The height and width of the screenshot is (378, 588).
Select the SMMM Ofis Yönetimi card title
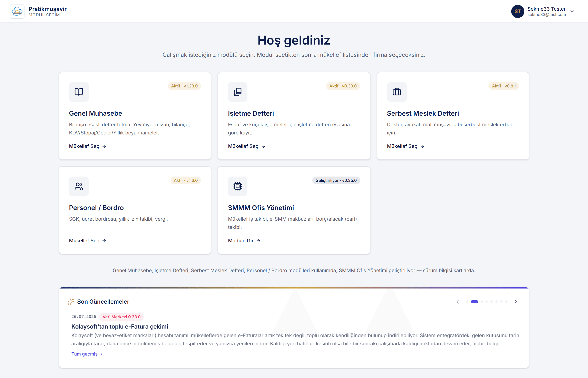[x=261, y=208]
